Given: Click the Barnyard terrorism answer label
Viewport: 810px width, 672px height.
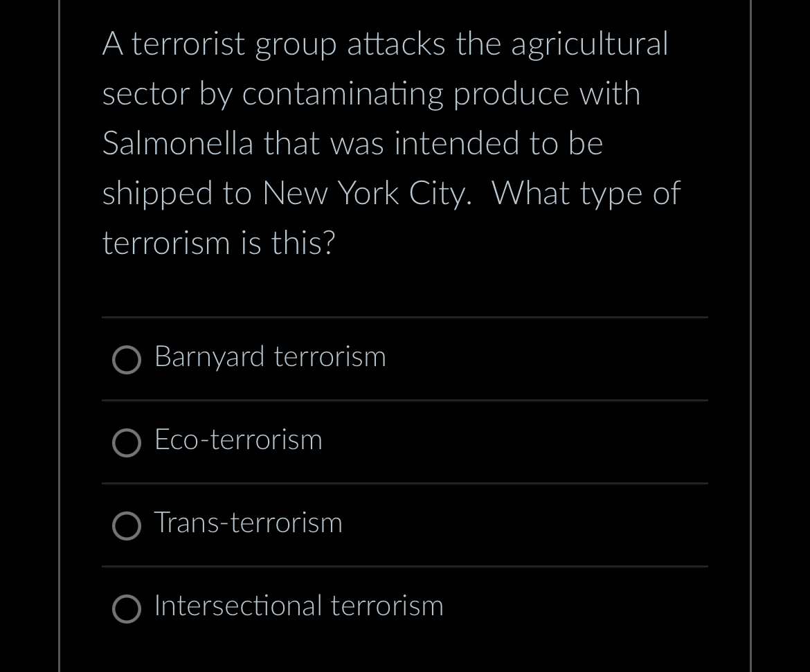Looking at the screenshot, I should click(x=270, y=357).
